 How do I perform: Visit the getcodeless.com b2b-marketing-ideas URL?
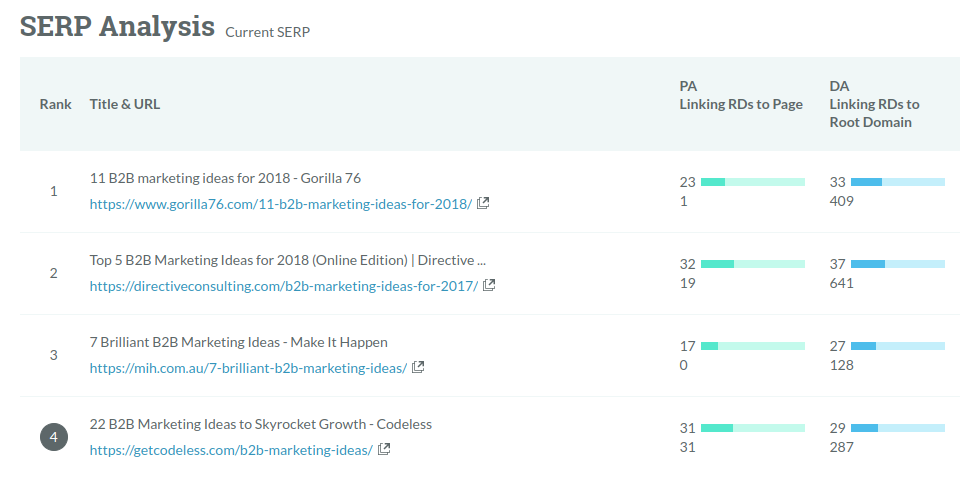[231, 450]
